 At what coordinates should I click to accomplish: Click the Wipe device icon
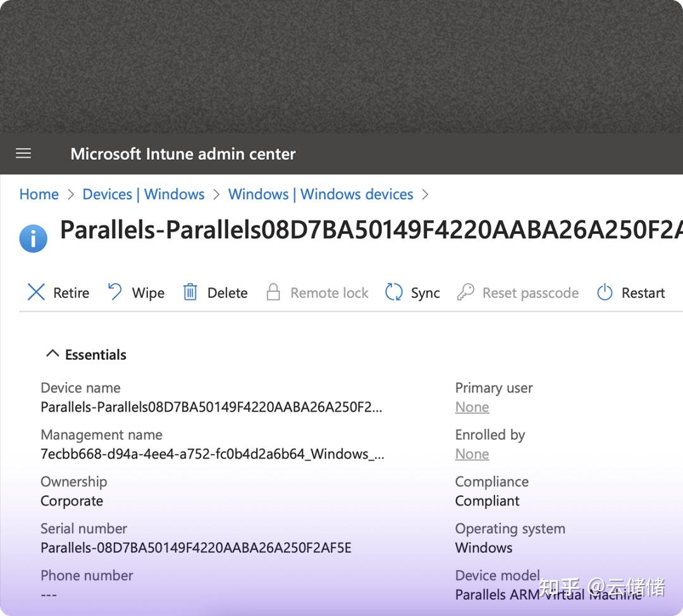[115, 292]
